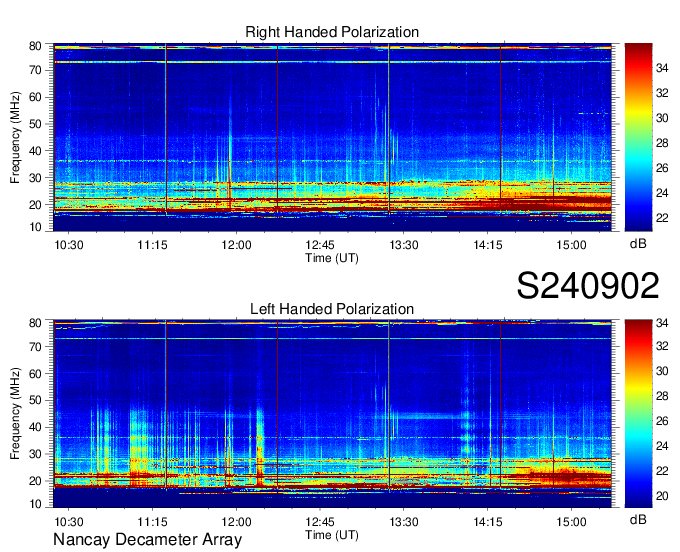
Task: Click the 26 dB value on the bottom color bar
Action: pyautogui.click(x=662, y=421)
